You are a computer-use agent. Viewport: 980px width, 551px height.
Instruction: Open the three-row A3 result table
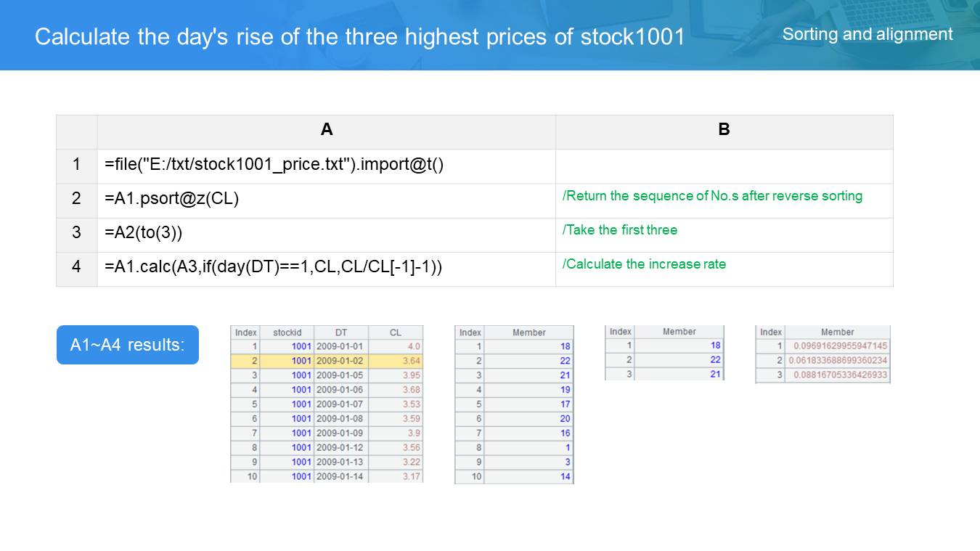(664, 353)
